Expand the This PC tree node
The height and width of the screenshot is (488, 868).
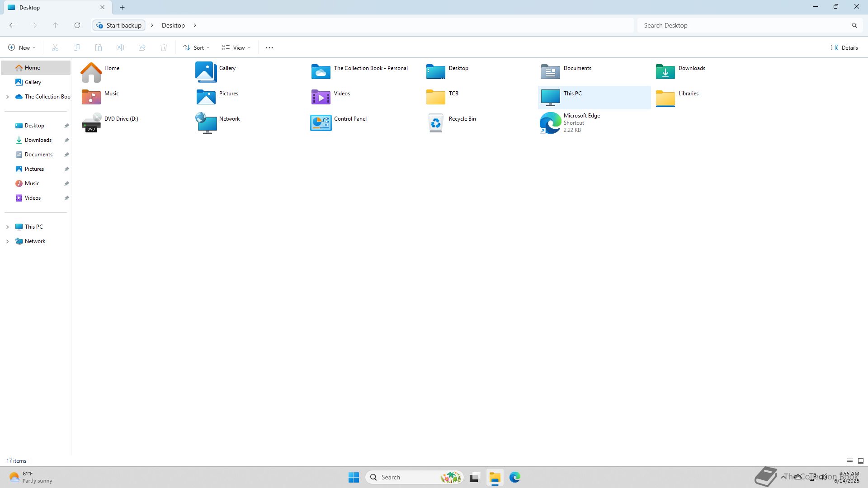7,227
